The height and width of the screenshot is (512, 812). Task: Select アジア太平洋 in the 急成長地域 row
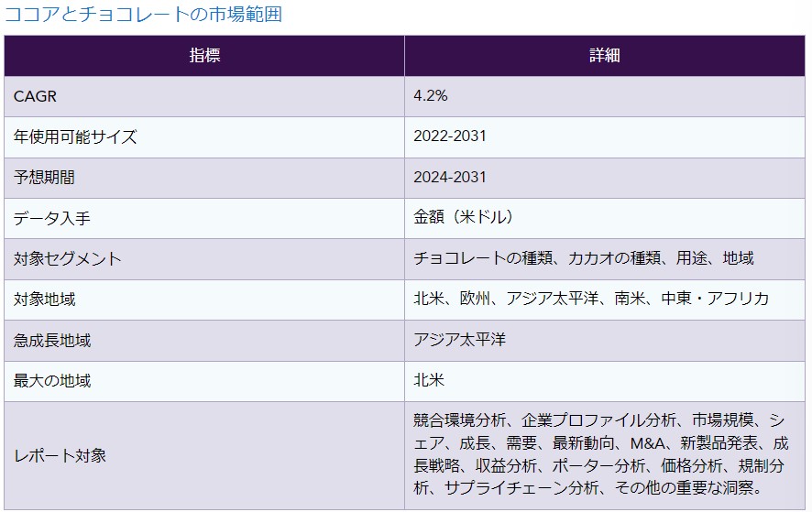pos(459,340)
